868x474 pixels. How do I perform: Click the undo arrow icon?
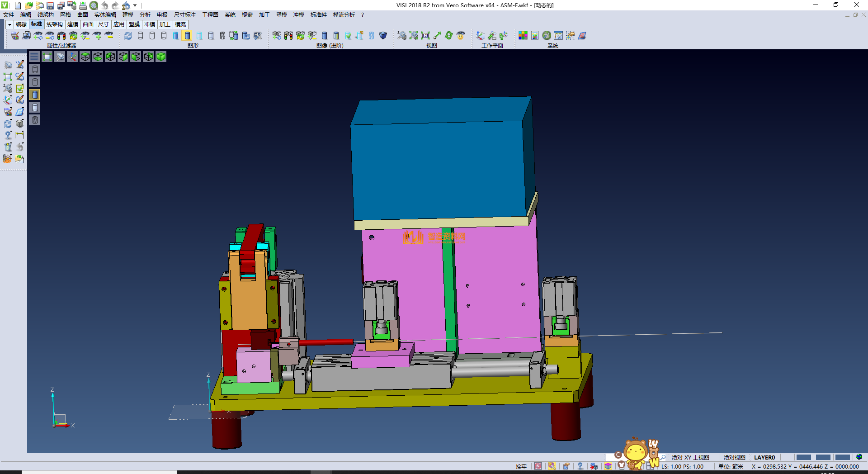[x=105, y=5]
